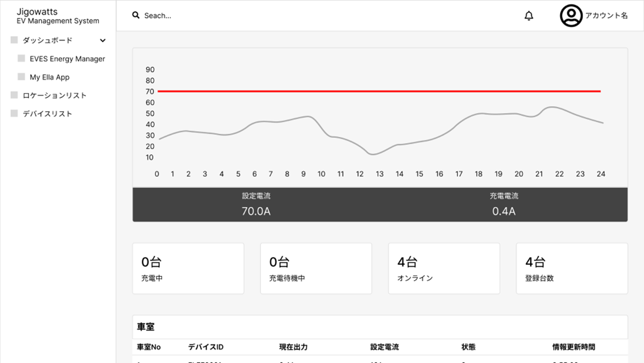The width and height of the screenshot is (644, 363).
Task: Click the icon beside デバイスリスト
Action: point(14,114)
